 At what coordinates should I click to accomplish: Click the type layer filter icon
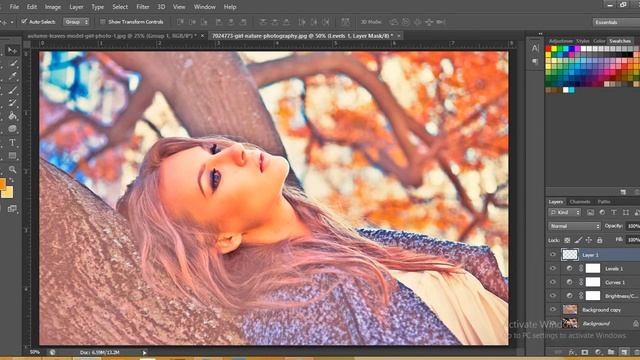click(614, 212)
